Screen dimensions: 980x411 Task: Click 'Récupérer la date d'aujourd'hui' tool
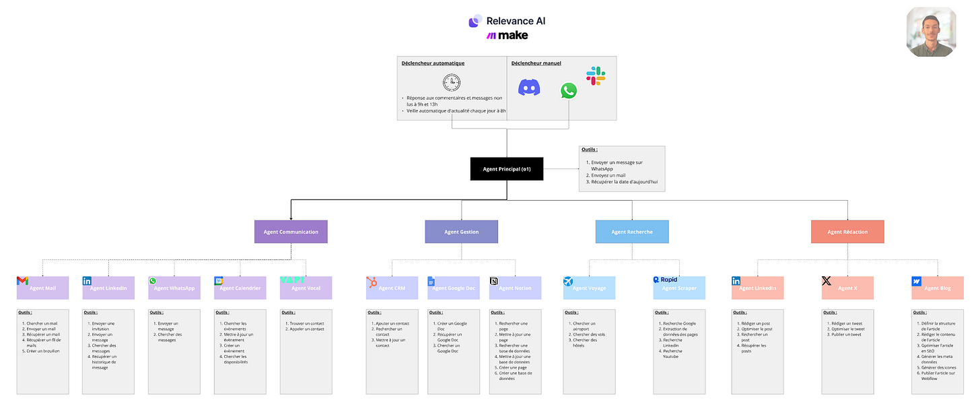point(625,182)
